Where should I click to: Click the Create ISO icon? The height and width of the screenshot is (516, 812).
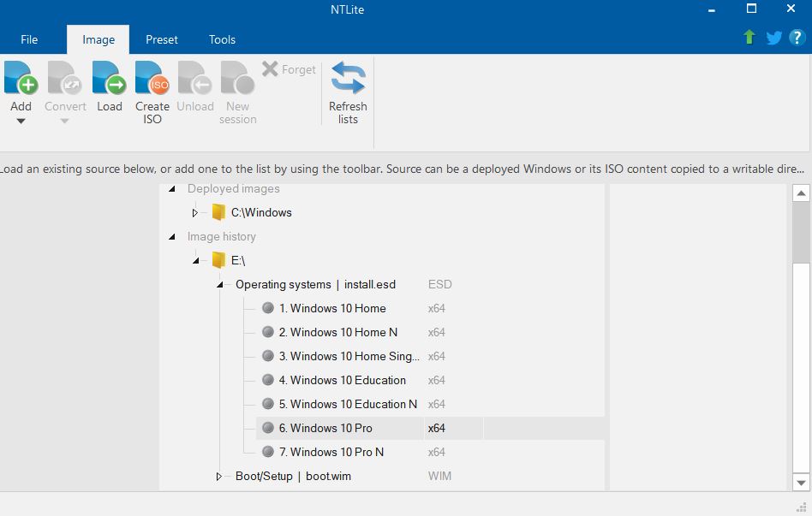coord(152,78)
